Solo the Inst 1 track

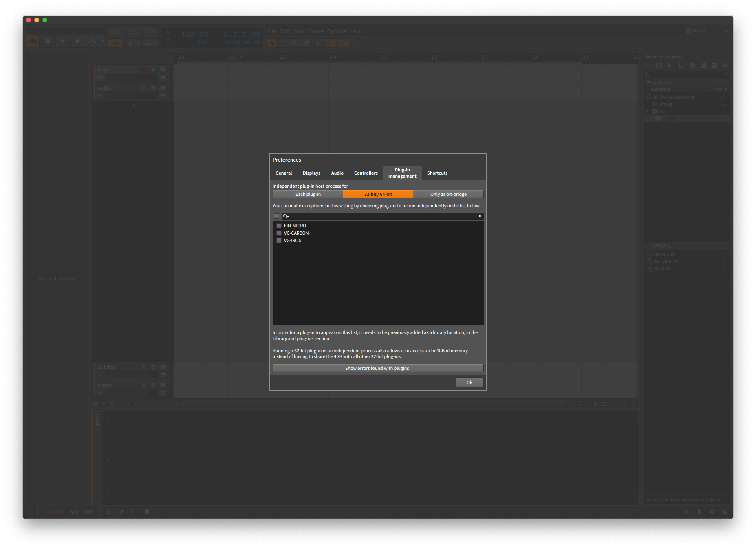[x=153, y=70]
